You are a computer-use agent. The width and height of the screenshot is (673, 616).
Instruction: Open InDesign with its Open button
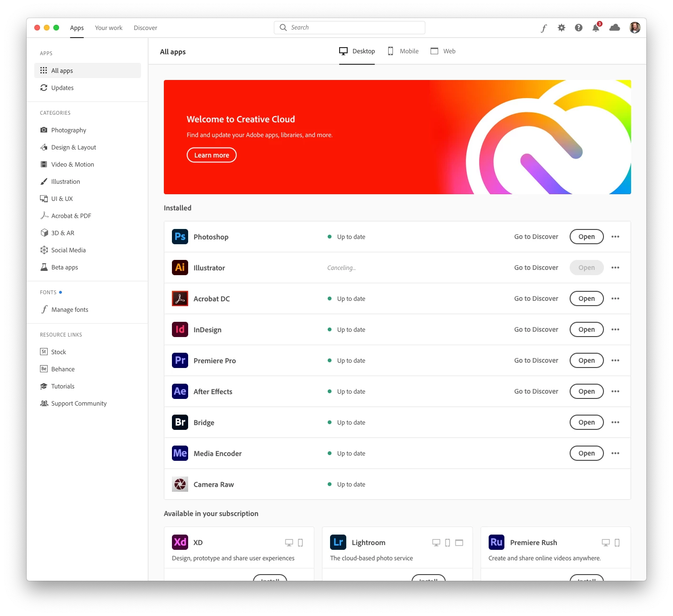click(x=586, y=329)
